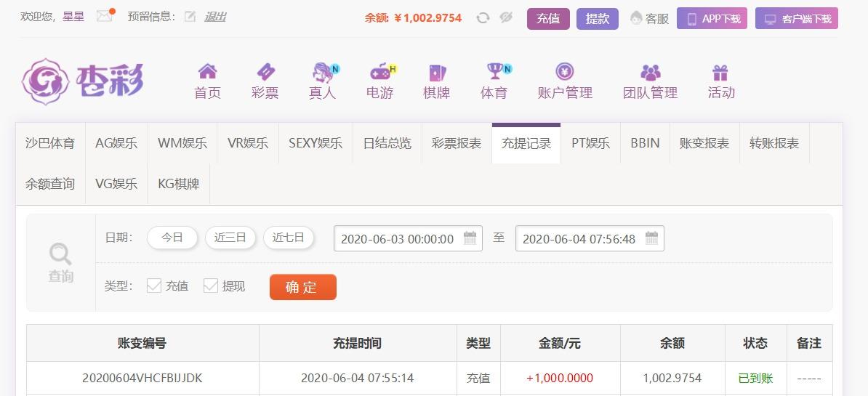The height and width of the screenshot is (396, 868).
Task: Go to 首页 home icon
Action: (208, 71)
